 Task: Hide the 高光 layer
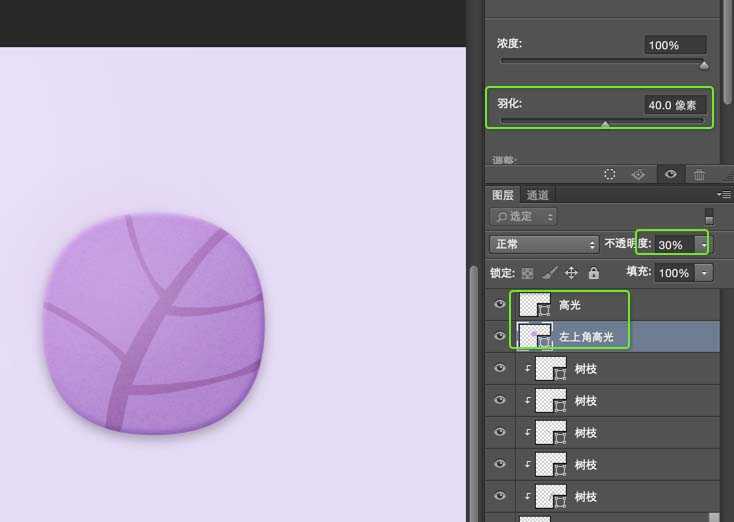[500, 305]
